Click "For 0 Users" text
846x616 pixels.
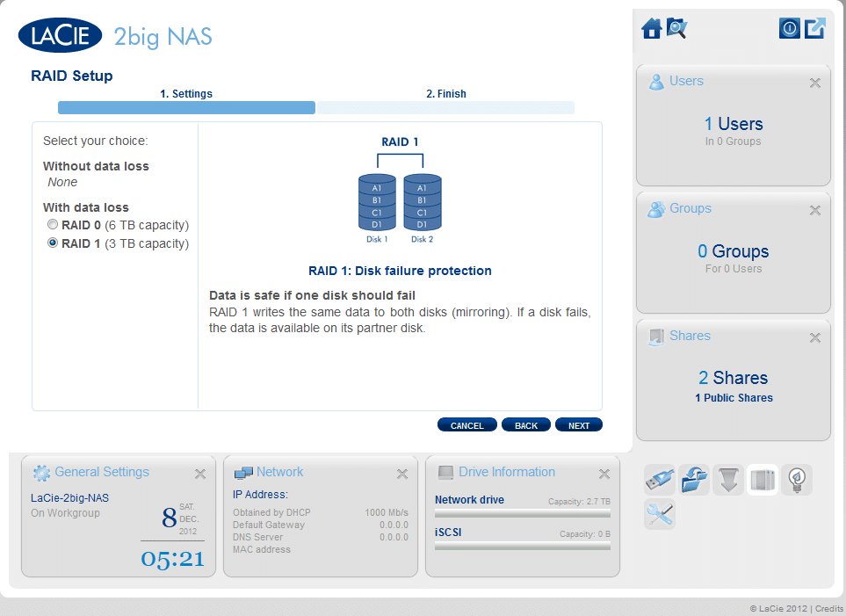(734, 269)
